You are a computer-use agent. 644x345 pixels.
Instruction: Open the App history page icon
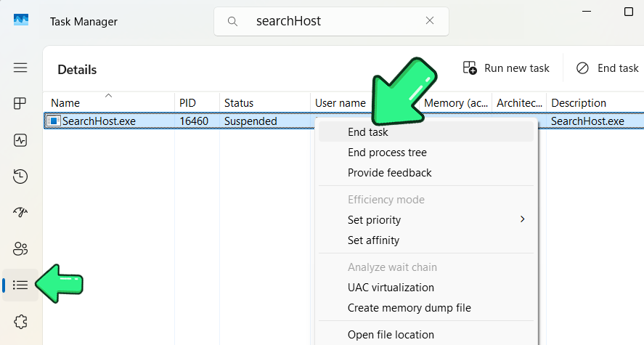(x=20, y=176)
